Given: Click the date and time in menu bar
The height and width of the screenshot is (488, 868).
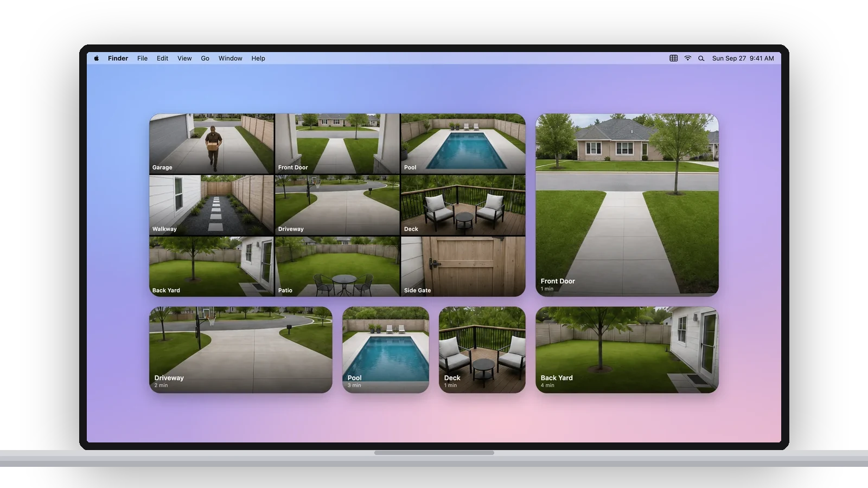Looking at the screenshot, I should [743, 59].
